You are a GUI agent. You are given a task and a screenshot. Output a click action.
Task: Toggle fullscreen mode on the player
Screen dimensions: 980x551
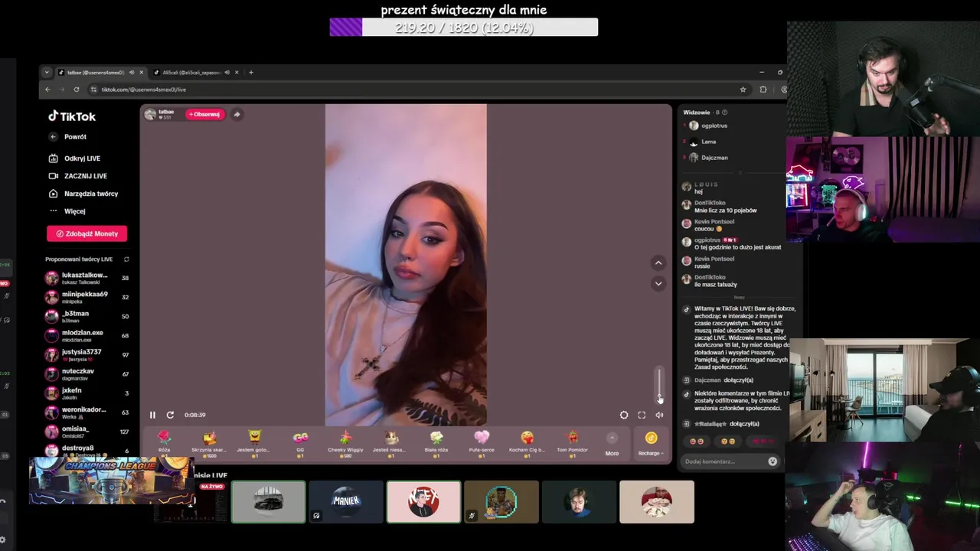click(x=642, y=415)
